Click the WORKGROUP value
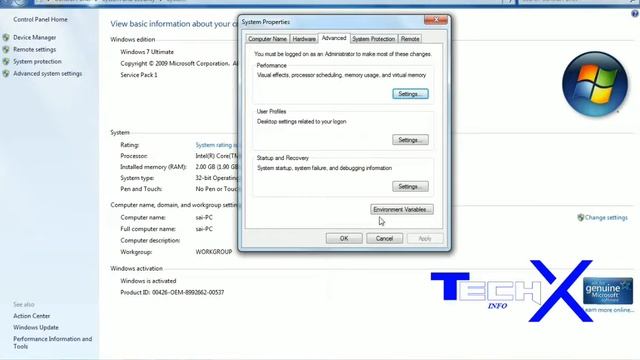The height and width of the screenshot is (360, 640). [x=214, y=252]
